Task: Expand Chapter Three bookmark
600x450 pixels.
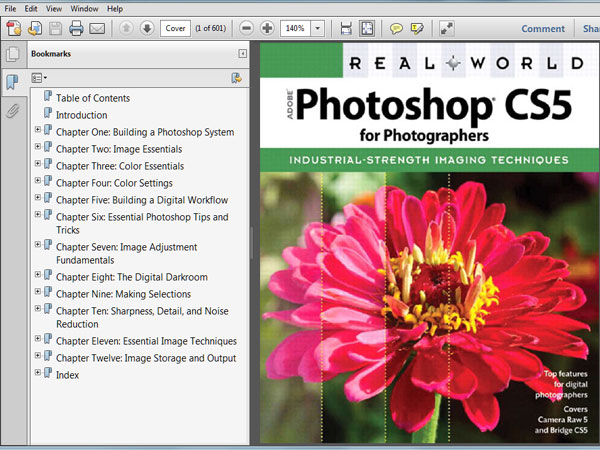Action: pos(38,163)
